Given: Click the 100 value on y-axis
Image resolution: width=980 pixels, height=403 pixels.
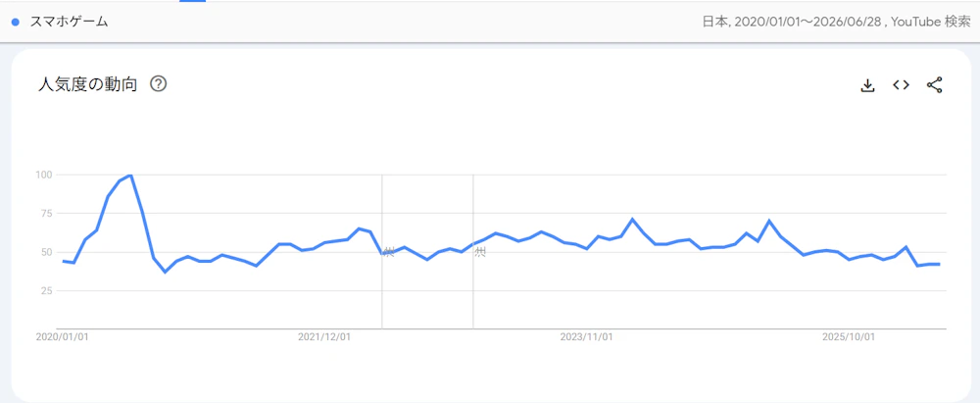Looking at the screenshot, I should pyautogui.click(x=43, y=175).
